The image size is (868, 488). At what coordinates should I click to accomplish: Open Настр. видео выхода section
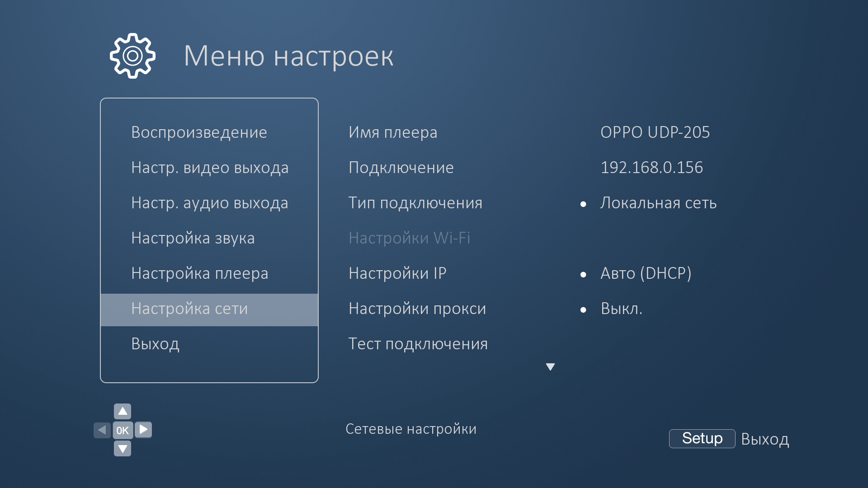pos(209,168)
